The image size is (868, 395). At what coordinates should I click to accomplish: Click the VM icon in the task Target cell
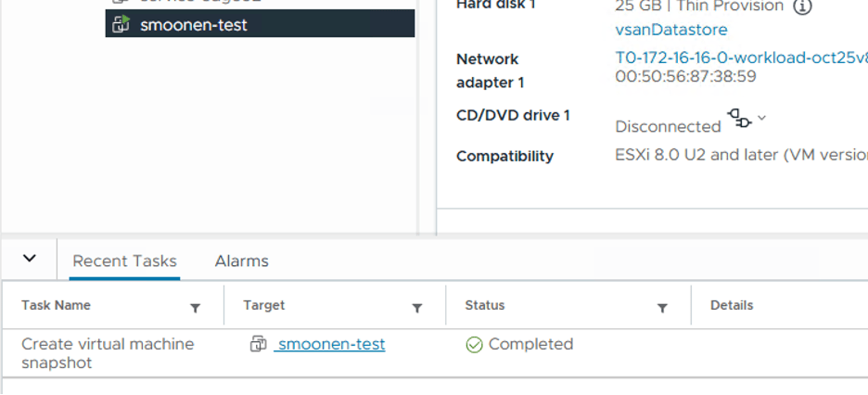tap(259, 344)
